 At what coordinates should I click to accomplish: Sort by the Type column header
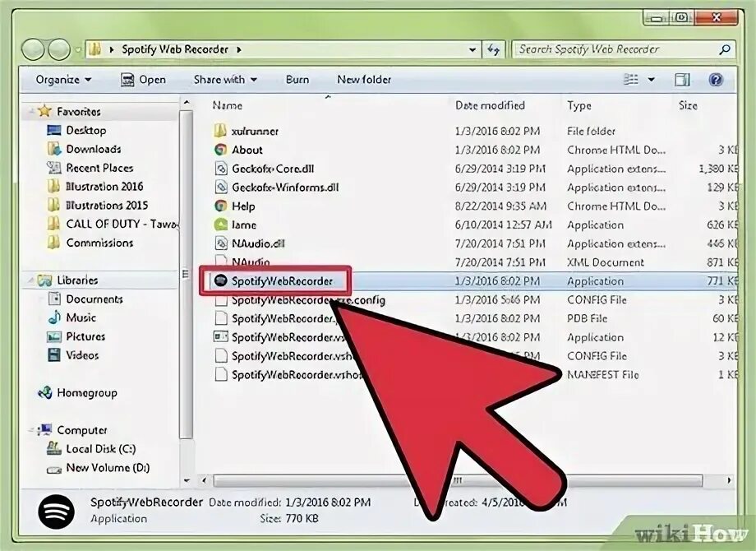pyautogui.click(x=579, y=105)
